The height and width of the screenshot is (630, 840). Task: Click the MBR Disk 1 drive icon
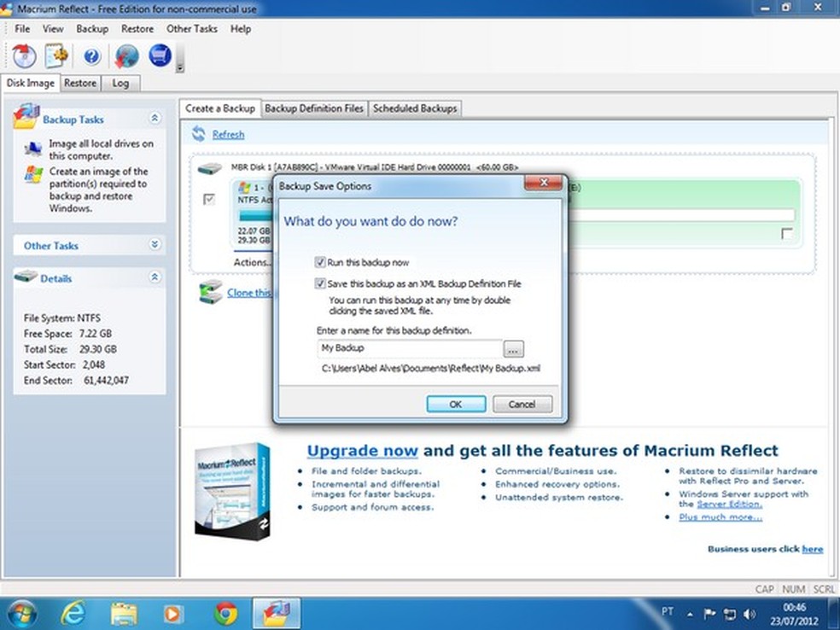[209, 169]
